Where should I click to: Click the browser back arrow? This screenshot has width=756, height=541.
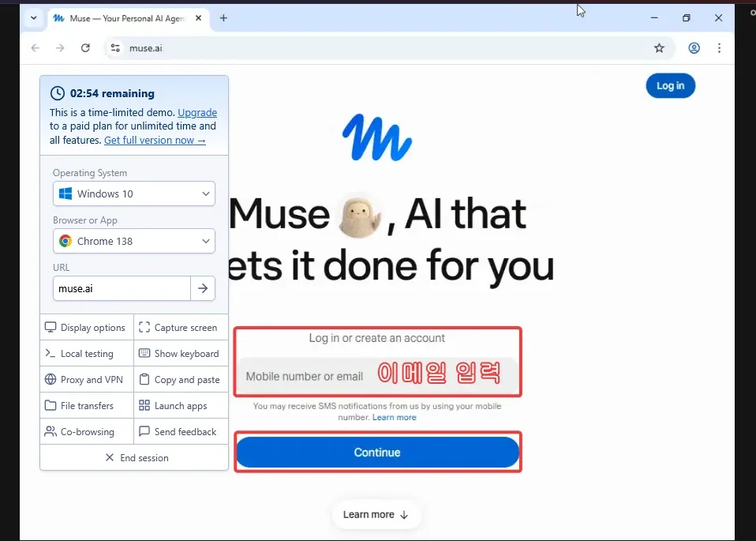point(36,47)
